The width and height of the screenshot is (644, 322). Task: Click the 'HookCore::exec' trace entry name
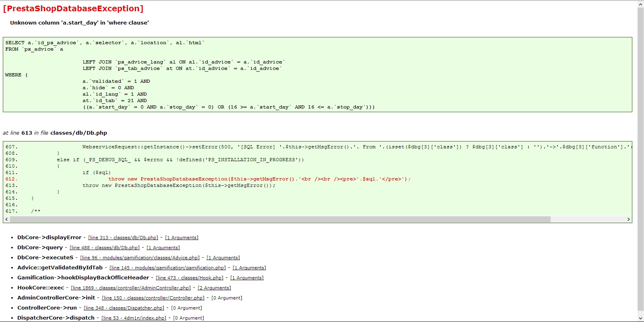[41, 288]
